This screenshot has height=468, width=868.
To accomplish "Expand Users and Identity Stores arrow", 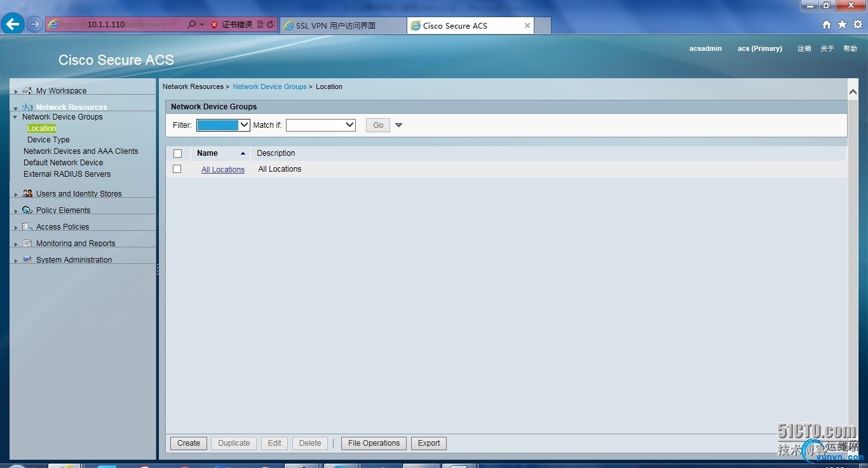I will coord(16,195).
